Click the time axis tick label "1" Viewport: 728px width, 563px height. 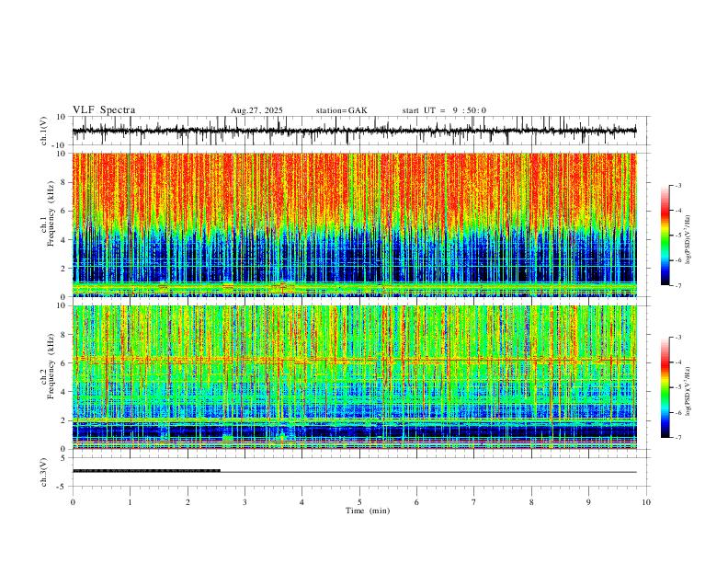coord(130,502)
